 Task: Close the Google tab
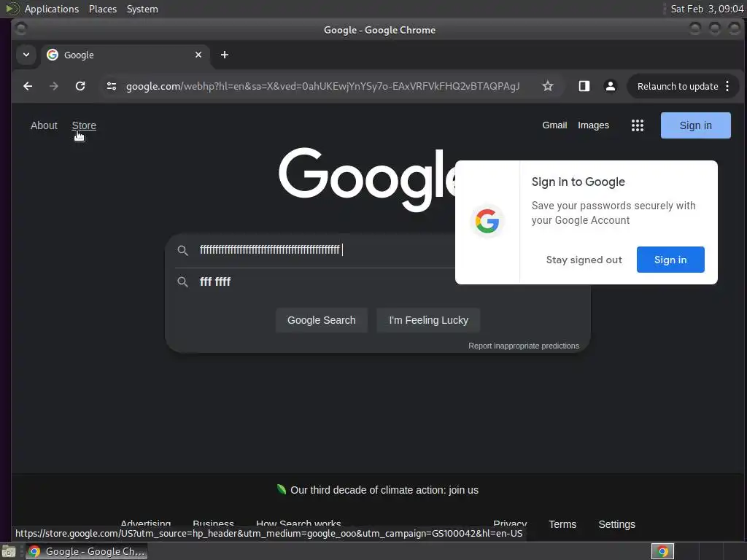point(198,55)
